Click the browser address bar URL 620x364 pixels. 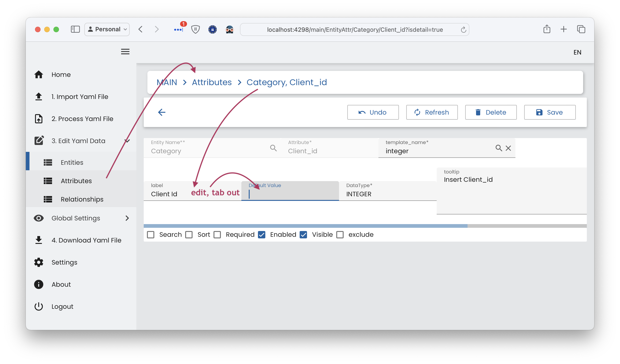pos(355,30)
